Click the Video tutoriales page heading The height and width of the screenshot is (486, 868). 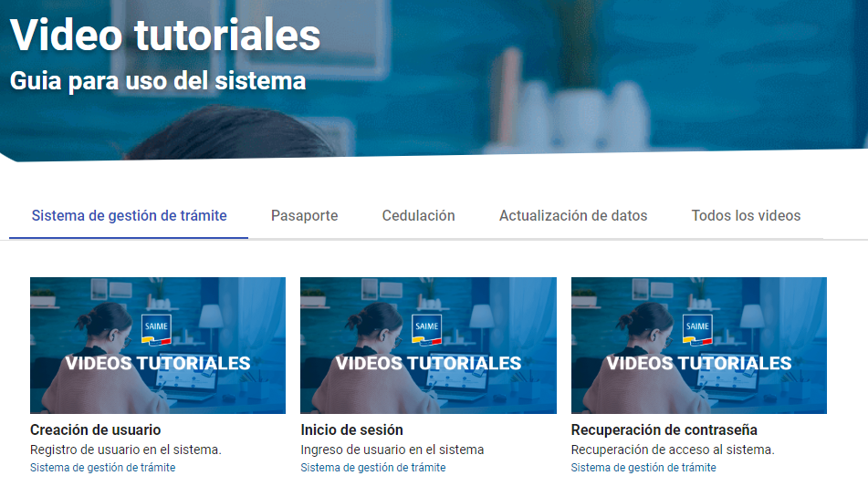pos(165,35)
